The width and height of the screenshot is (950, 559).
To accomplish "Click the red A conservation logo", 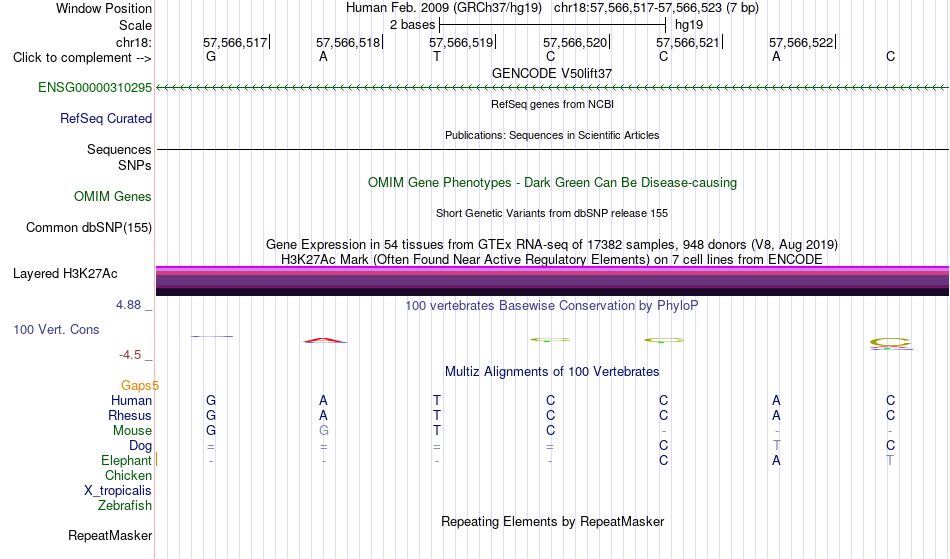I will pos(325,340).
